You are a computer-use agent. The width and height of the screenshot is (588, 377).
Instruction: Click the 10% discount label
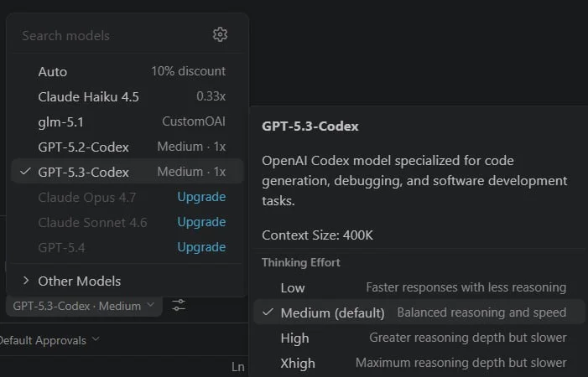tap(188, 71)
